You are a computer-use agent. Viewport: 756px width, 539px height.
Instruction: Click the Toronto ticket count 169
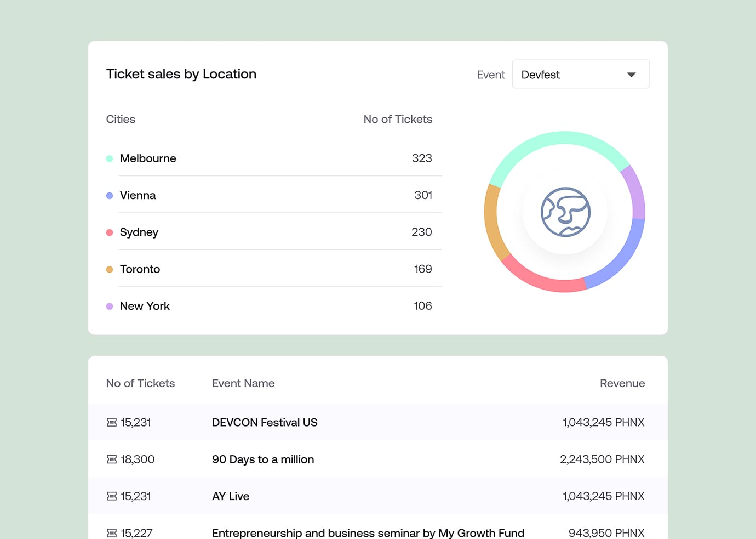pyautogui.click(x=423, y=269)
